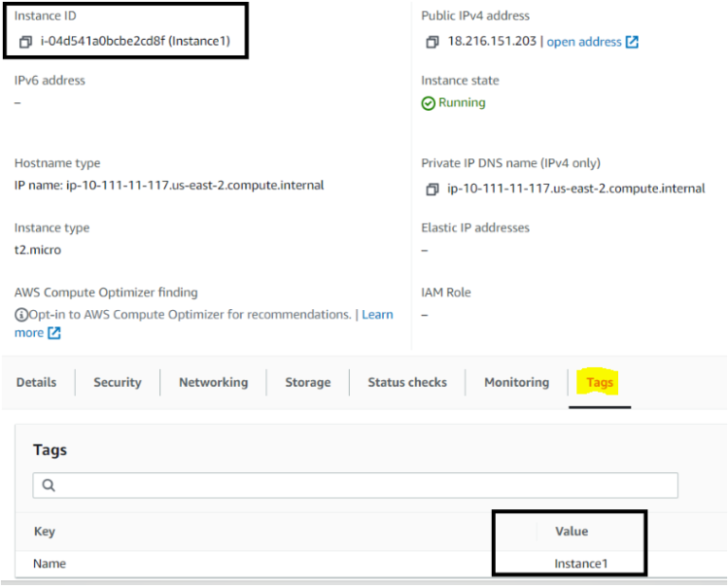Open the Security tab
The width and height of the screenshot is (728, 586).
(118, 382)
